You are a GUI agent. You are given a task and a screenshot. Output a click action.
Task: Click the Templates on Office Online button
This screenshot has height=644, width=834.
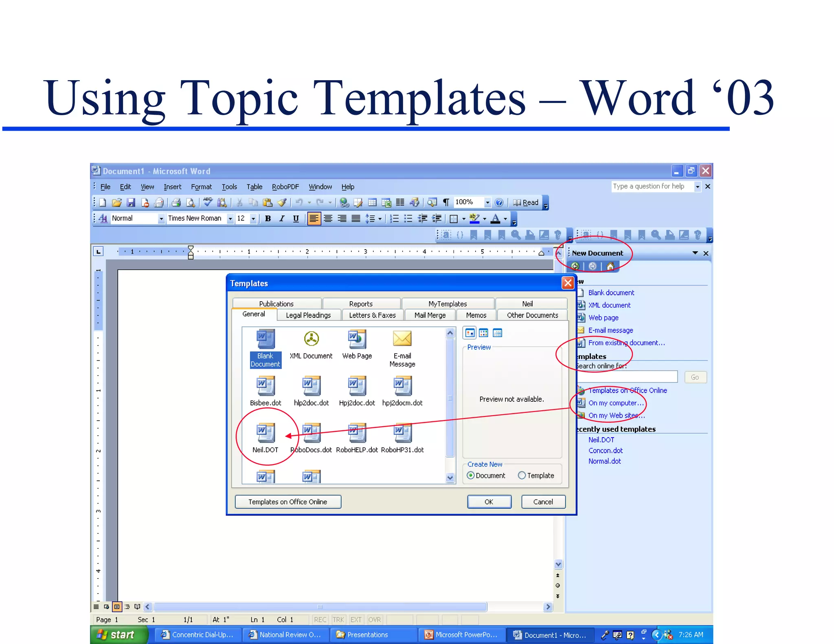click(288, 502)
